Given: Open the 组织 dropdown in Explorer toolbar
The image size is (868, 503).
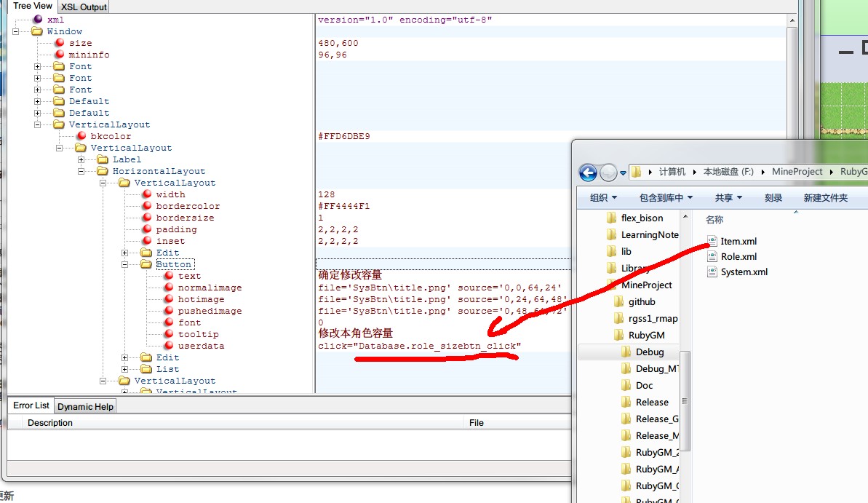Looking at the screenshot, I should tap(603, 198).
